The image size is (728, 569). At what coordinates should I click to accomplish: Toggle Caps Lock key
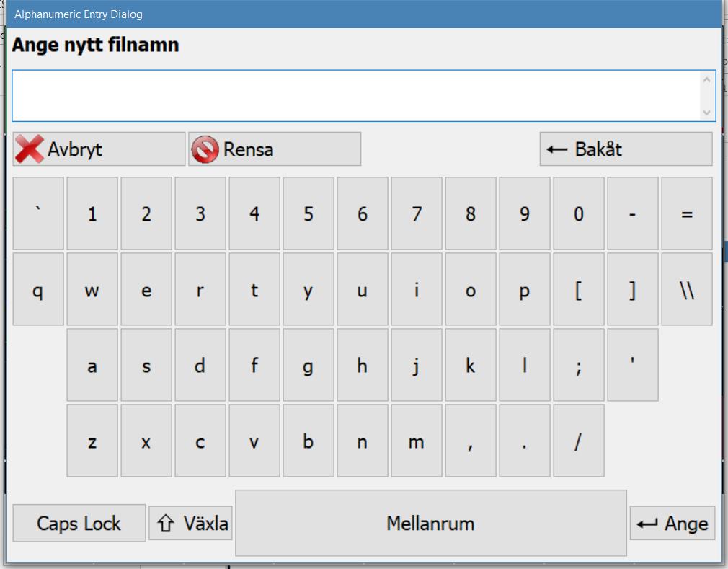click(79, 524)
